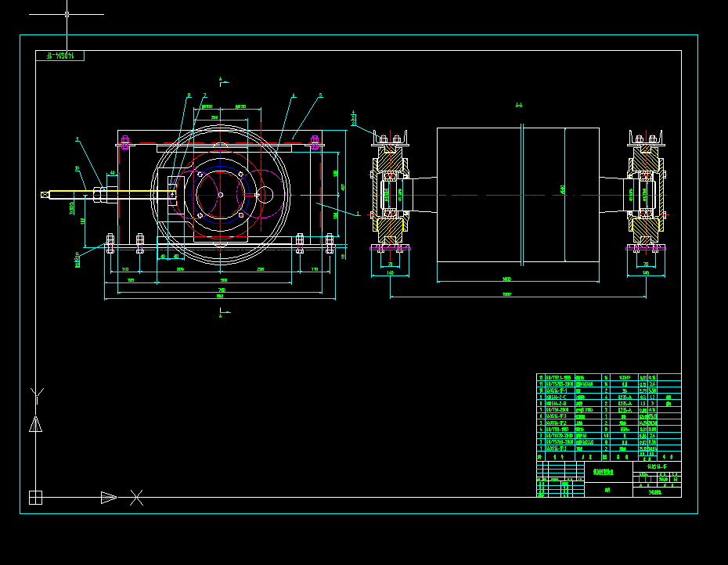This screenshot has height=565, width=728.
Task: Select part balloon number 6
Action: click(x=294, y=95)
